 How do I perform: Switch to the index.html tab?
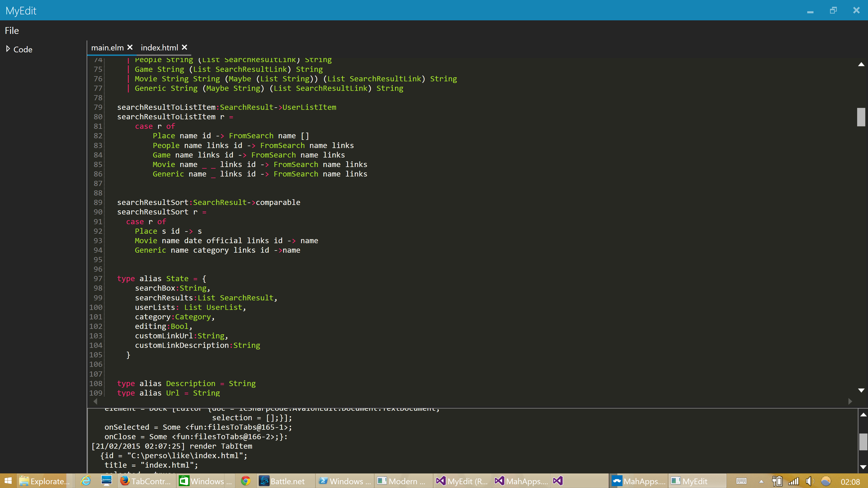click(x=159, y=48)
